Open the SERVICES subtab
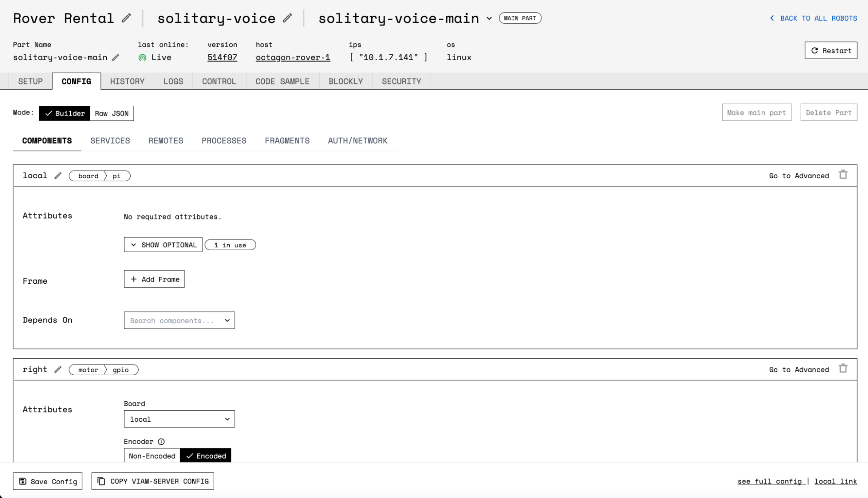This screenshot has width=868, height=498. pos(110,140)
